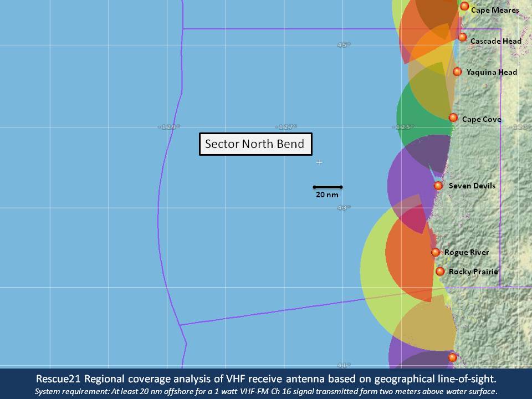Click the white crosshair in the ocean
This screenshot has height=399, width=532.
click(x=319, y=162)
